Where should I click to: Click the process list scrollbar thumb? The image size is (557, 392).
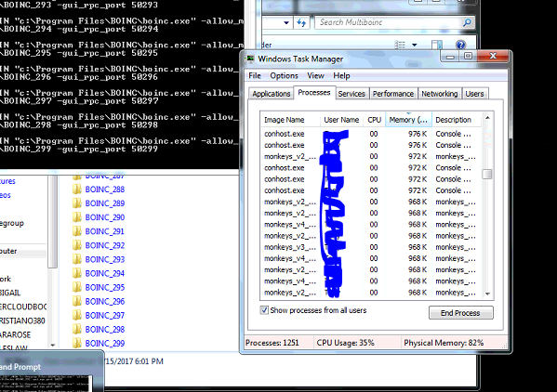click(487, 175)
